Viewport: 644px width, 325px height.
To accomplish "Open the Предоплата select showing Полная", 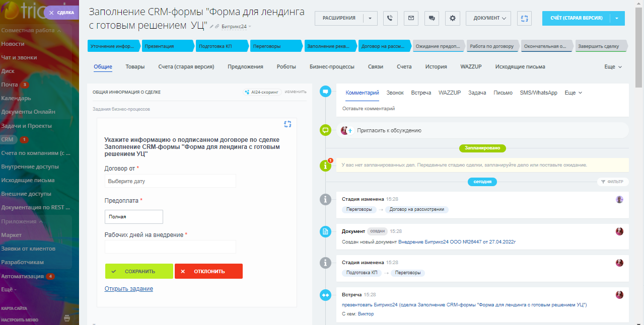I will (133, 217).
